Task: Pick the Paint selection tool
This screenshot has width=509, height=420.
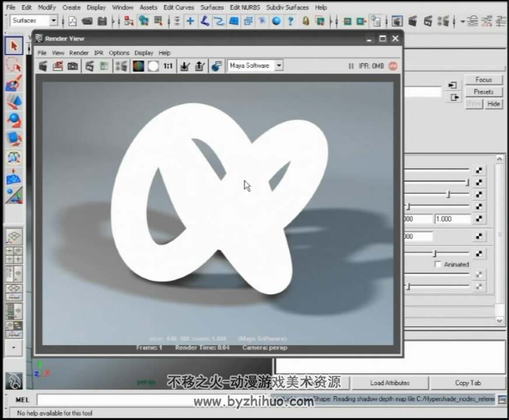Action: coord(13,83)
